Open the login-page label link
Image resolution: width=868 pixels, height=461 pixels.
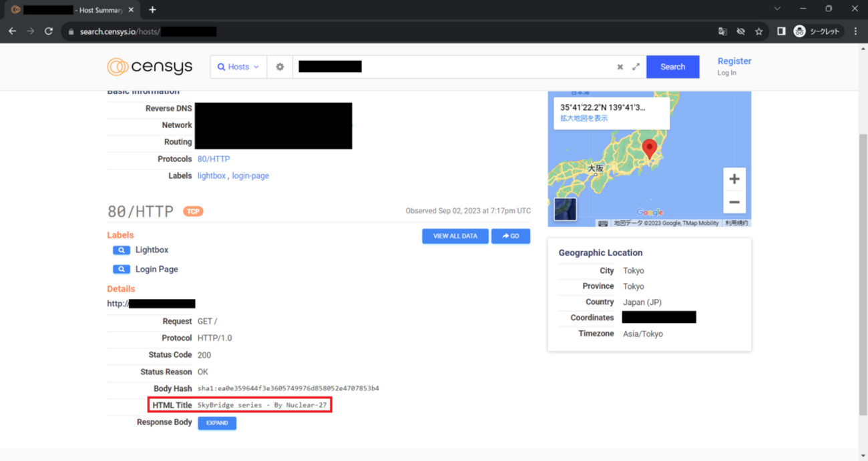point(250,175)
